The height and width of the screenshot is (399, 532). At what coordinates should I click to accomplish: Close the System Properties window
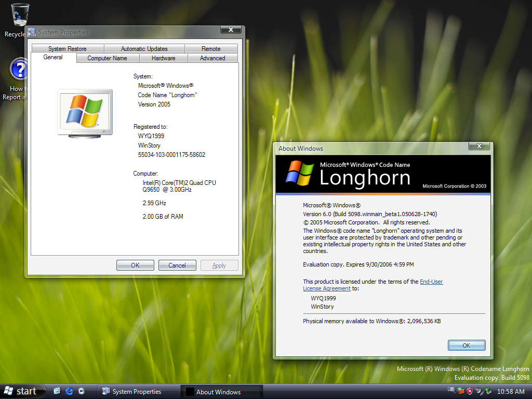click(231, 30)
